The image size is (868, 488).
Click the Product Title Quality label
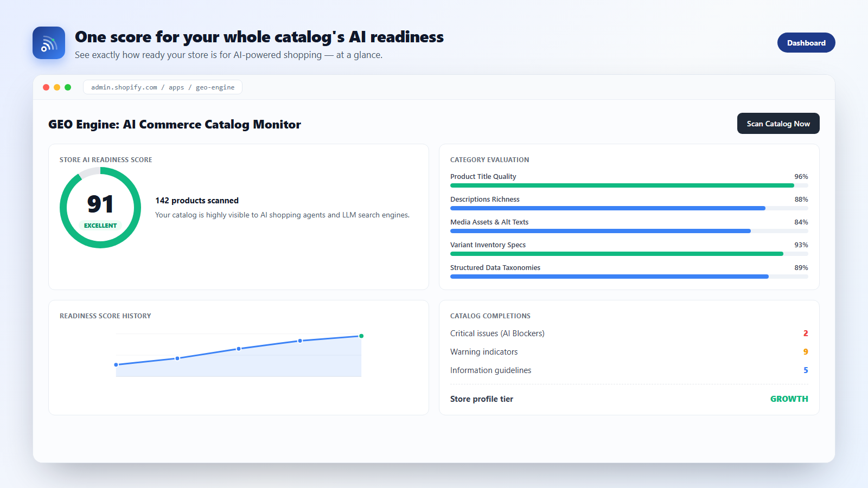coord(483,177)
